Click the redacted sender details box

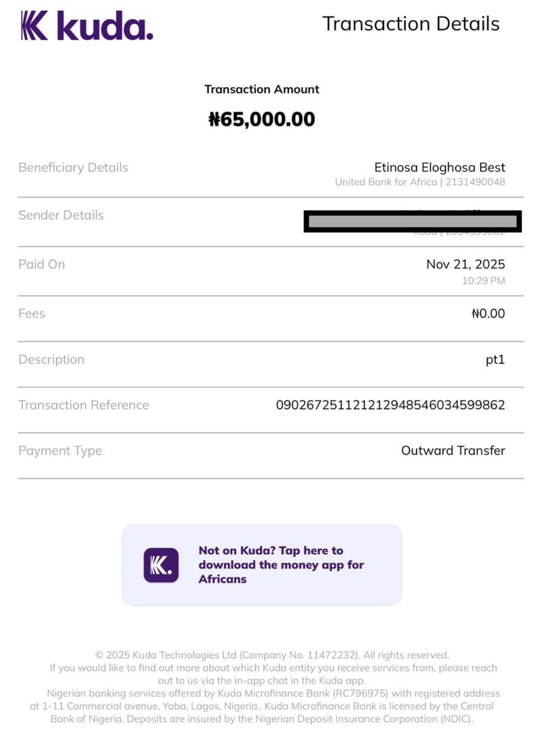413,222
